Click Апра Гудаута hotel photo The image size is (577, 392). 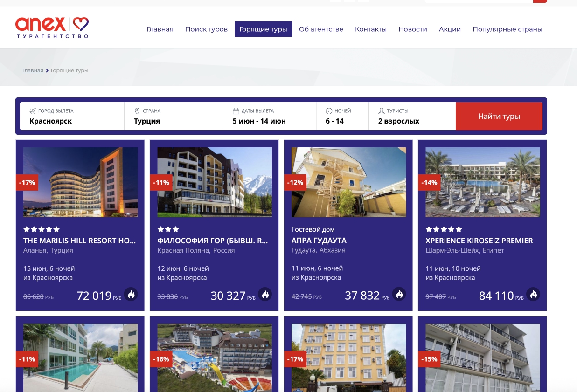[348, 182]
